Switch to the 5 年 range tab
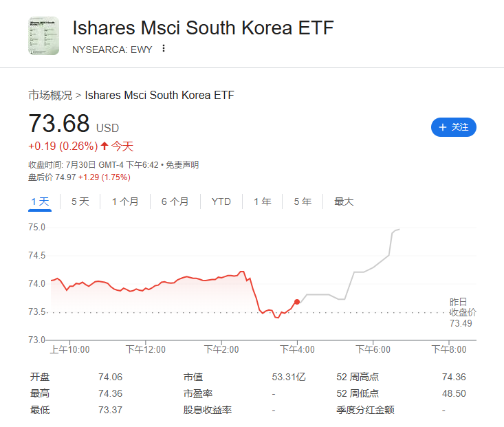The image size is (504, 427). point(303,201)
